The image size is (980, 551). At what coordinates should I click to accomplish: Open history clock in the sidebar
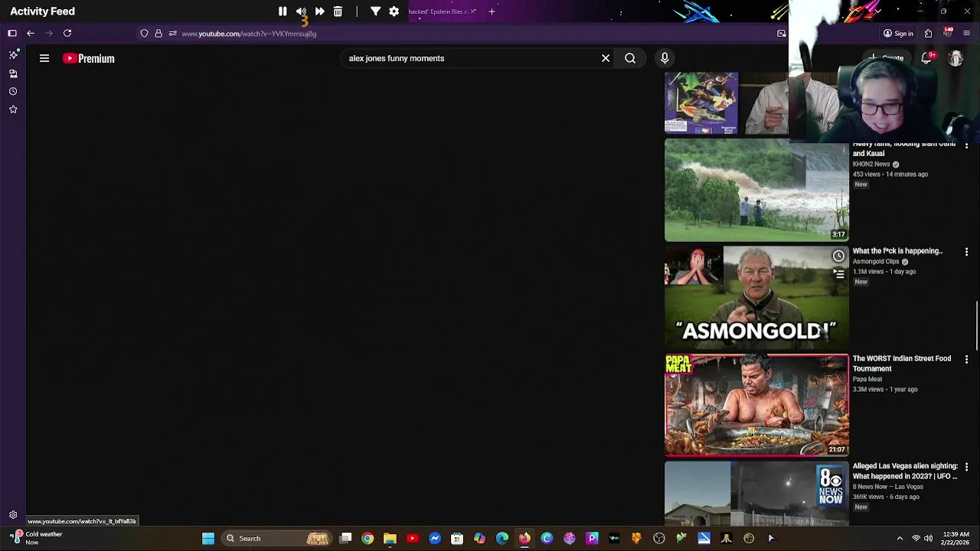(x=13, y=91)
